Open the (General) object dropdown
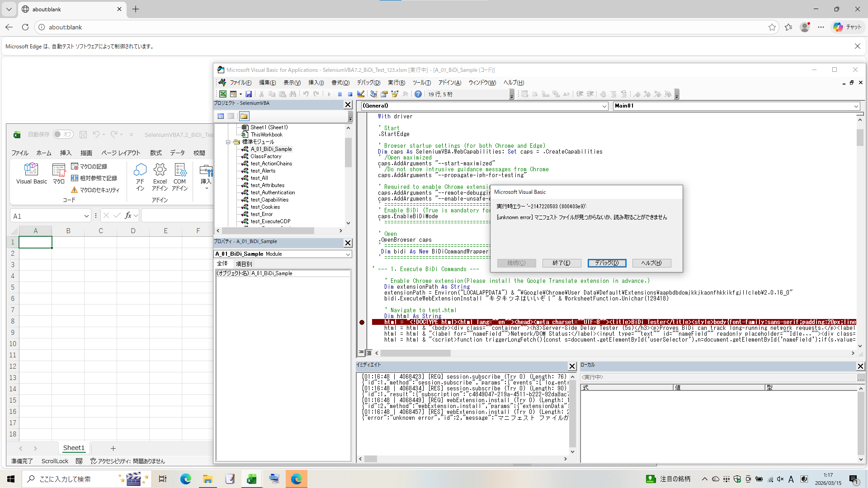The image size is (868, 488). coord(604,106)
